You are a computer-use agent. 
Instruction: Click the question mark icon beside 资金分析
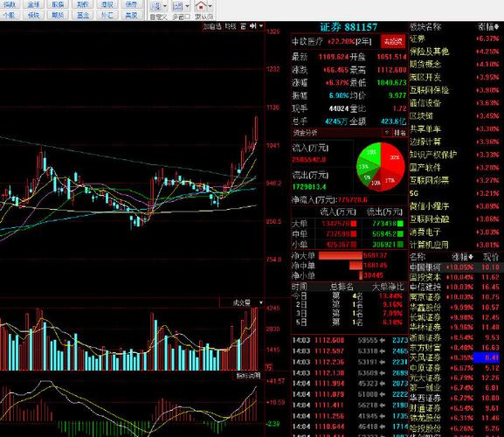[387, 132]
